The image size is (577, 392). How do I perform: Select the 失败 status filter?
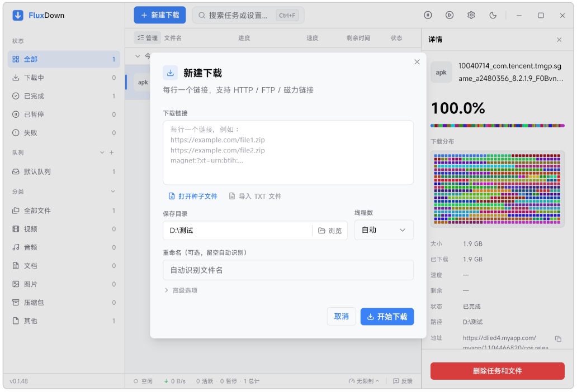(64, 133)
